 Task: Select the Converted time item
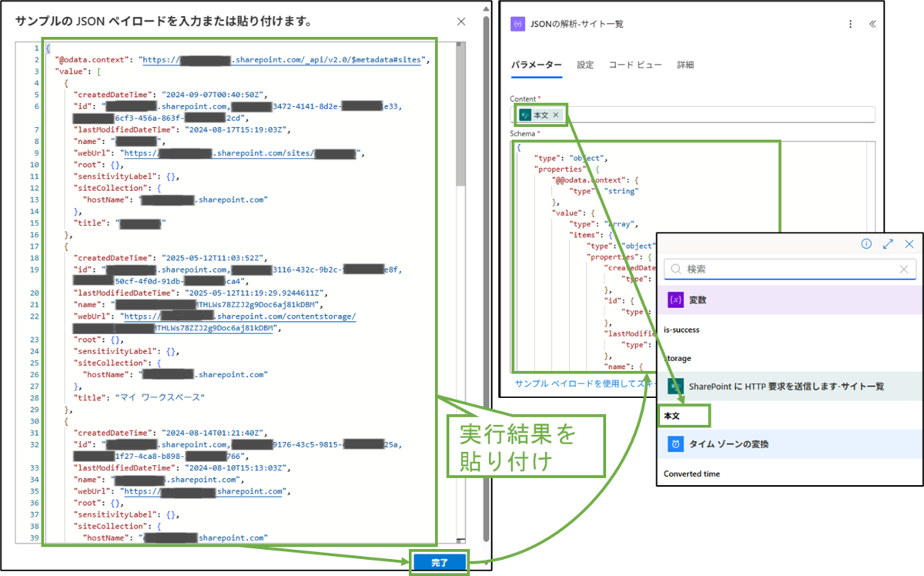(691, 474)
